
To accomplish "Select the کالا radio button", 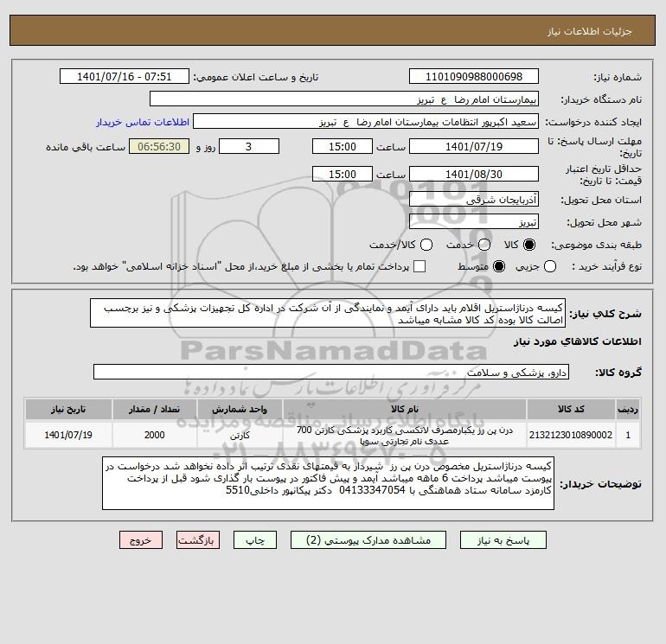I will click(529, 245).
